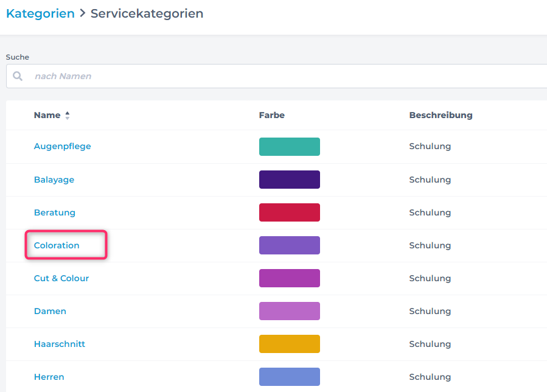Click the search magnifier icon
Viewport: 547px width, 392px height.
tap(18, 76)
